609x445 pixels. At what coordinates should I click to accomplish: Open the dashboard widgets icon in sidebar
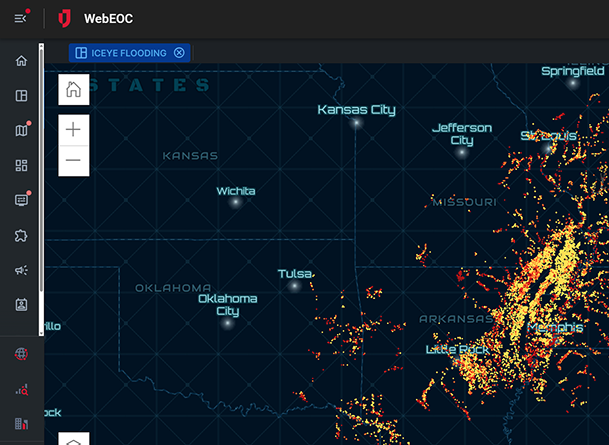pos(21,165)
